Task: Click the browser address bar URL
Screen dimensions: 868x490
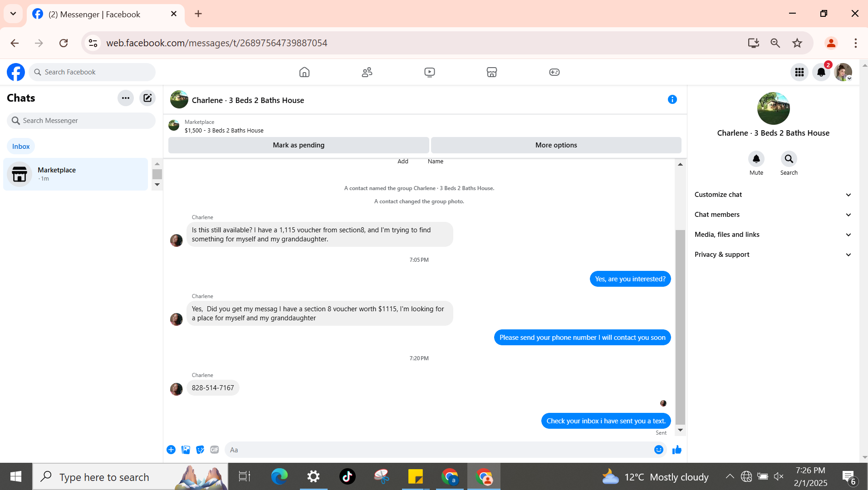Action: tap(217, 43)
